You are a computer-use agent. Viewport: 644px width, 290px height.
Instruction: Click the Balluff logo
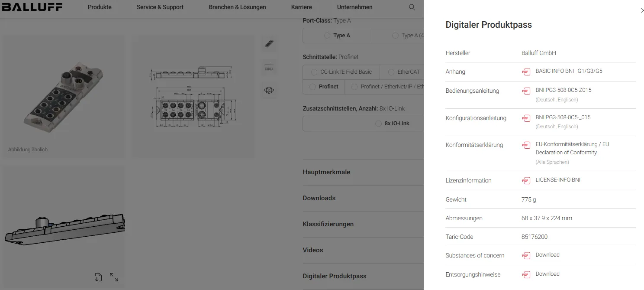point(32,7)
